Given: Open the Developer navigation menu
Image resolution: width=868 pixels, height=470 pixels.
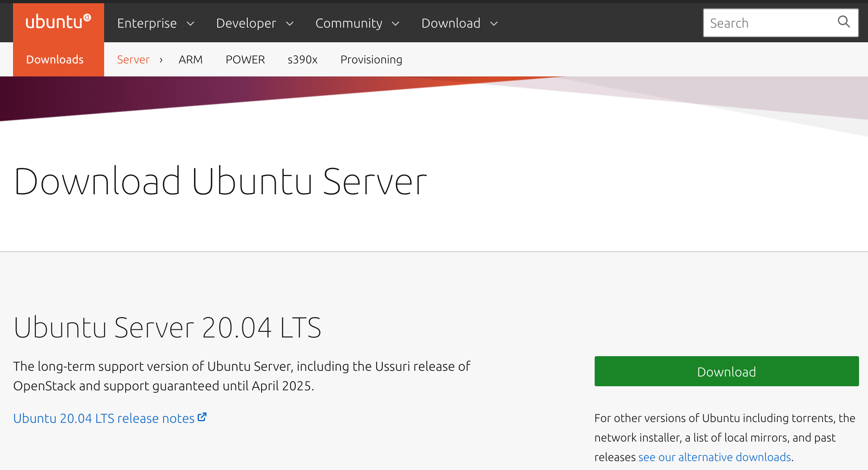Looking at the screenshot, I should (246, 23).
